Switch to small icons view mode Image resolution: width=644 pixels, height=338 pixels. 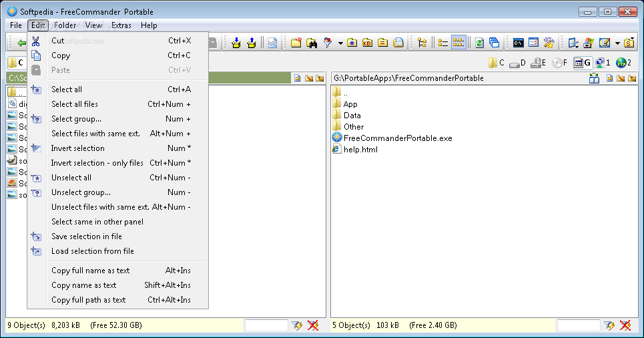click(458, 42)
